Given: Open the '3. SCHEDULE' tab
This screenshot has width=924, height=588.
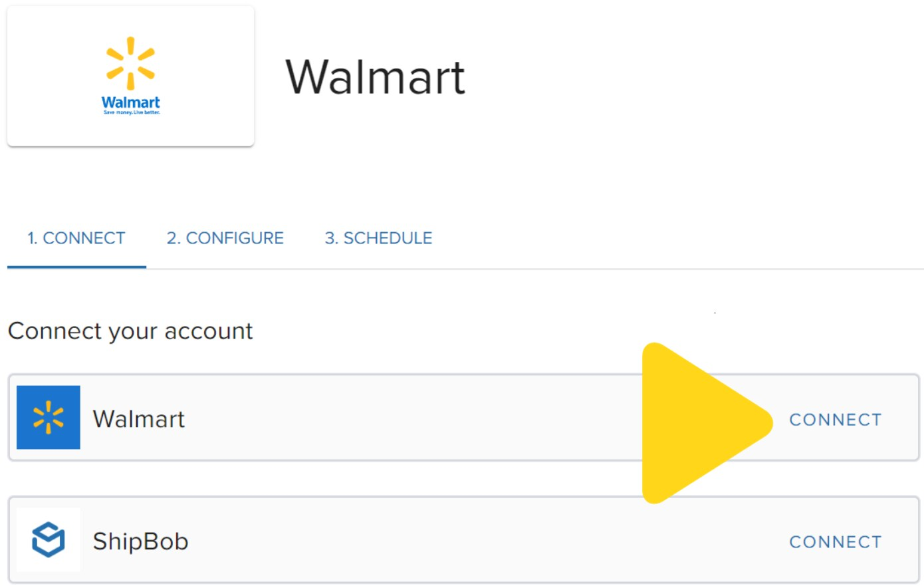Looking at the screenshot, I should tap(378, 238).
